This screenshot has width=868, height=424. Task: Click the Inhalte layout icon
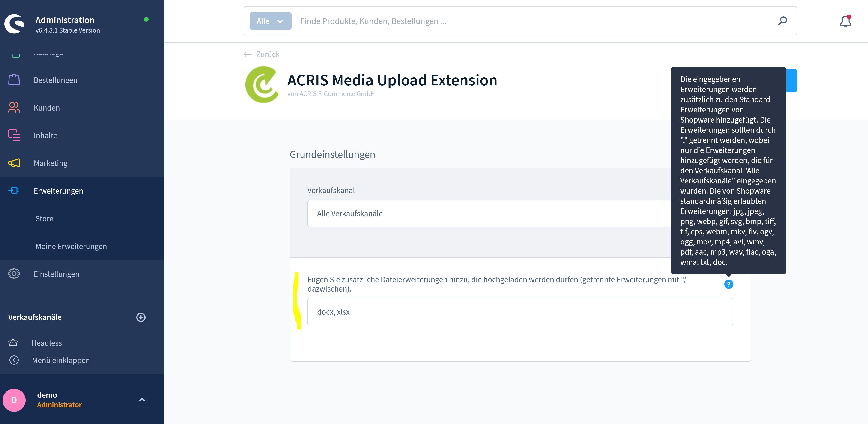click(x=14, y=135)
